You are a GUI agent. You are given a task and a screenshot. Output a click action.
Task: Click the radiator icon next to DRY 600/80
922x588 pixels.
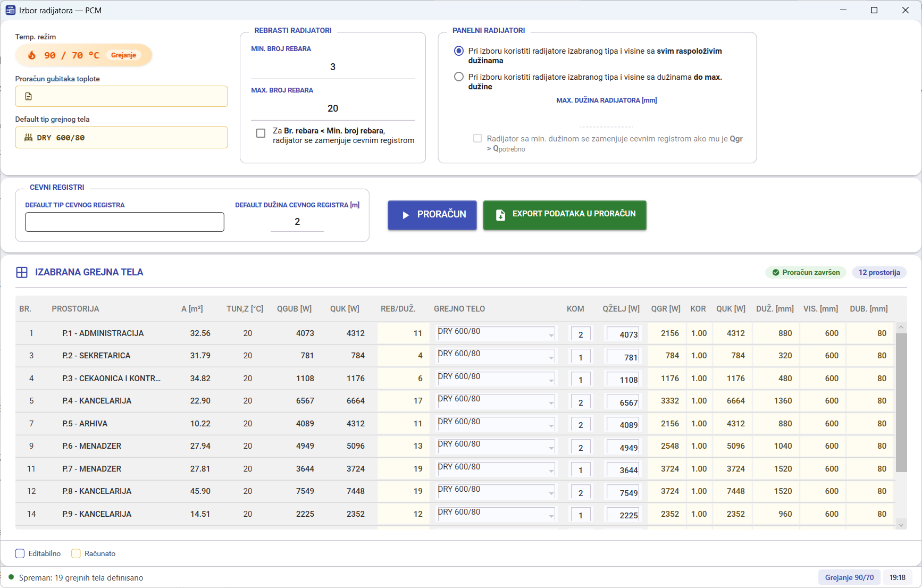point(29,138)
